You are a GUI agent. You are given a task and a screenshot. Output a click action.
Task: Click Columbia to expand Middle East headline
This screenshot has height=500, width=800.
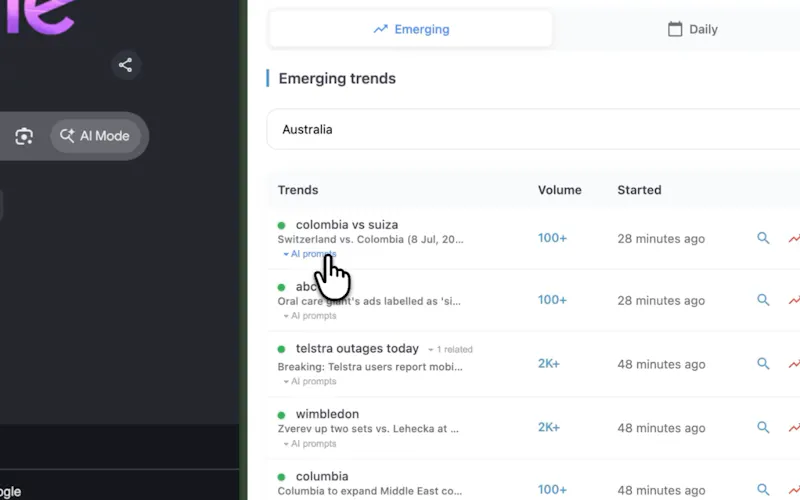pos(369,491)
